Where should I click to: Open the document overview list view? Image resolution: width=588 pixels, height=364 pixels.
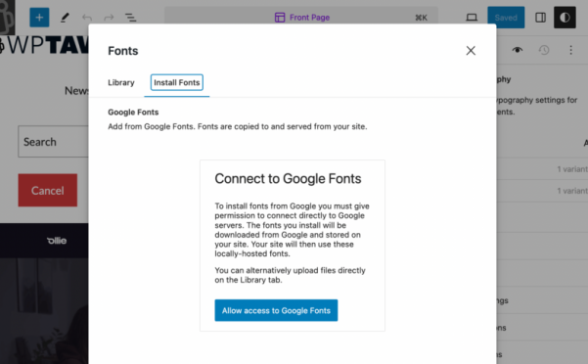[x=130, y=18]
